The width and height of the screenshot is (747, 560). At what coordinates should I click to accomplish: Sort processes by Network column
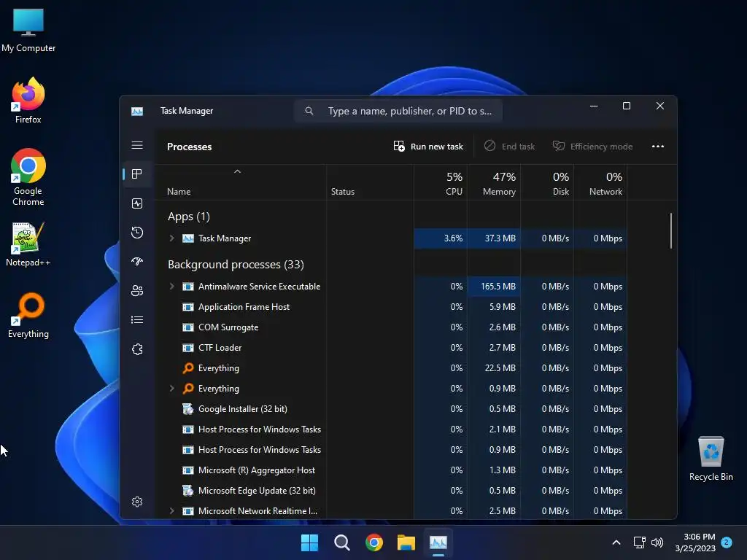coord(601,182)
